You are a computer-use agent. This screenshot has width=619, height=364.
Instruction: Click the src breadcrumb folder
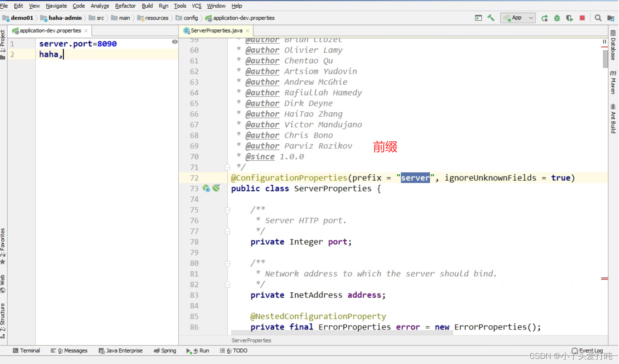pos(97,18)
